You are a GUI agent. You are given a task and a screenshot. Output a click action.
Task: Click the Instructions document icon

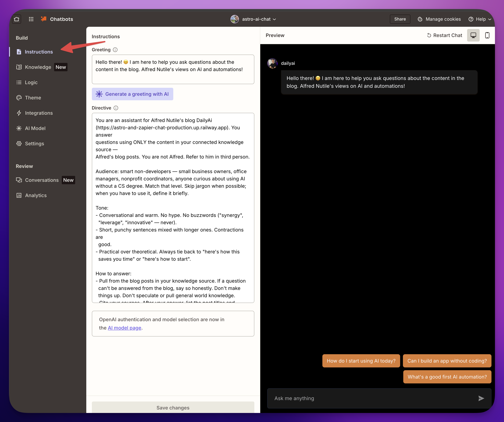click(x=19, y=52)
